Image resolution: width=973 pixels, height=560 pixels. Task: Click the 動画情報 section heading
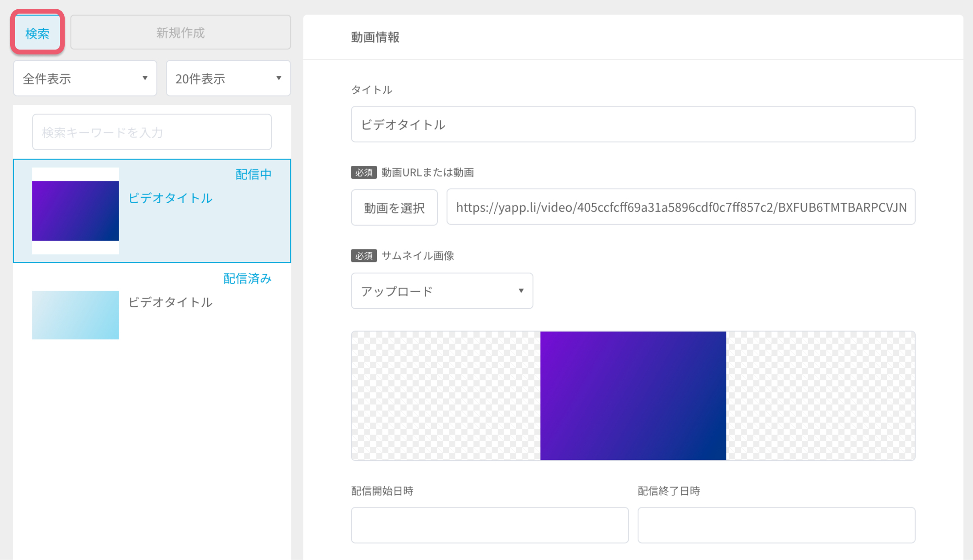click(375, 37)
